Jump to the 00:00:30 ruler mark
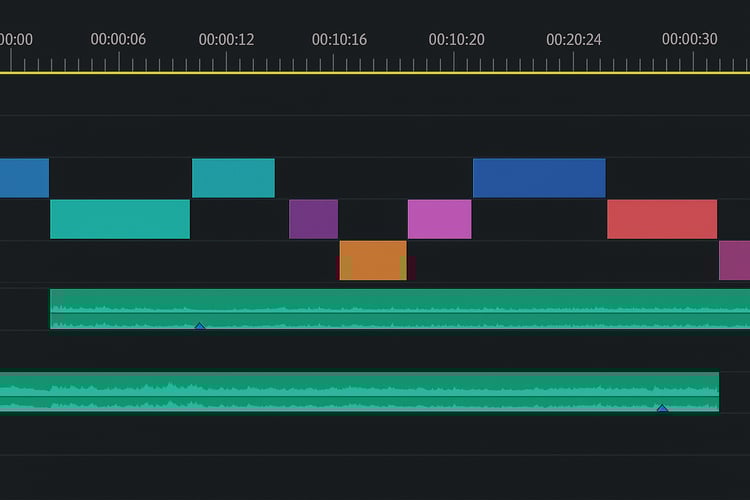 click(x=689, y=39)
